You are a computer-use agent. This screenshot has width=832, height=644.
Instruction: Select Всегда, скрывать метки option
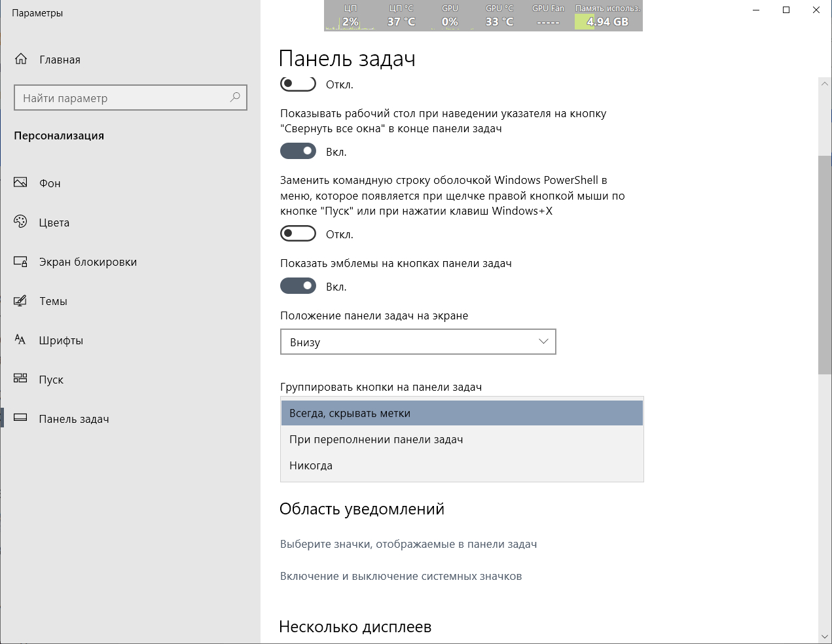tap(350, 413)
